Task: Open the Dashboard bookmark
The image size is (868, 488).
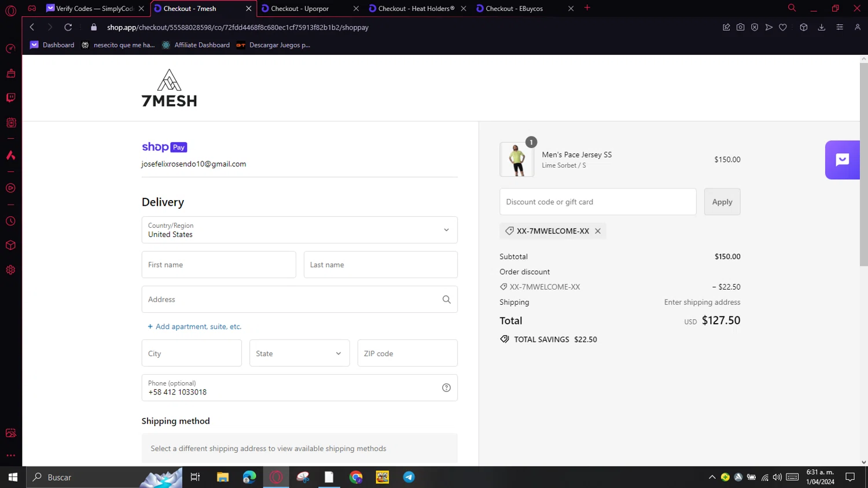Action: point(52,45)
